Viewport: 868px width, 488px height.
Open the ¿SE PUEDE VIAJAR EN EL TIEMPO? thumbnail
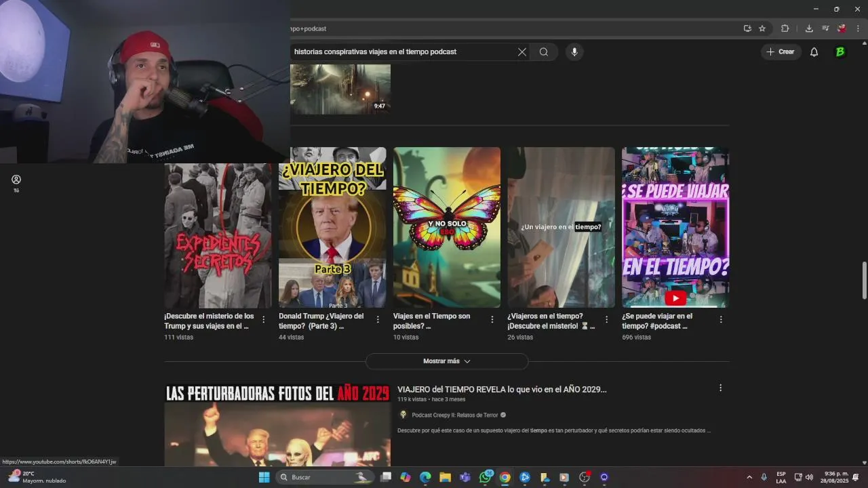click(x=675, y=228)
